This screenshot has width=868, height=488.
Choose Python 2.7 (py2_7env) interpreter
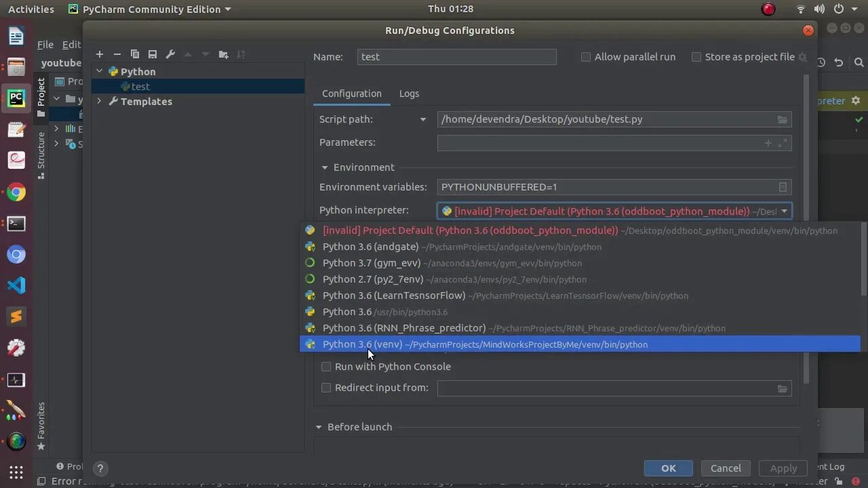[x=580, y=279]
